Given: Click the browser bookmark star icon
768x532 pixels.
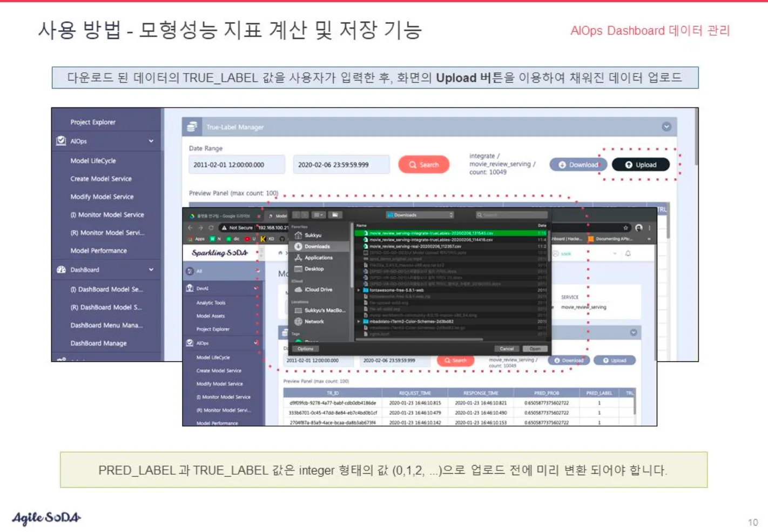Looking at the screenshot, I should [626, 228].
